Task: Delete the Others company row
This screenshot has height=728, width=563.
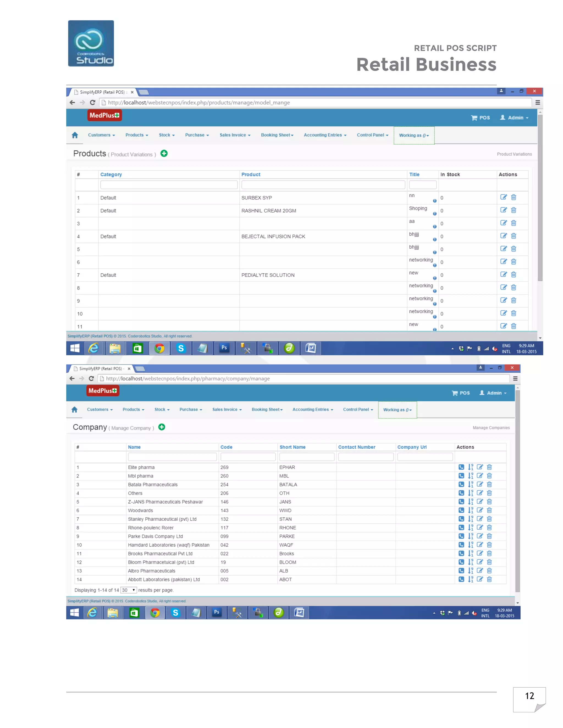Action: click(x=489, y=493)
